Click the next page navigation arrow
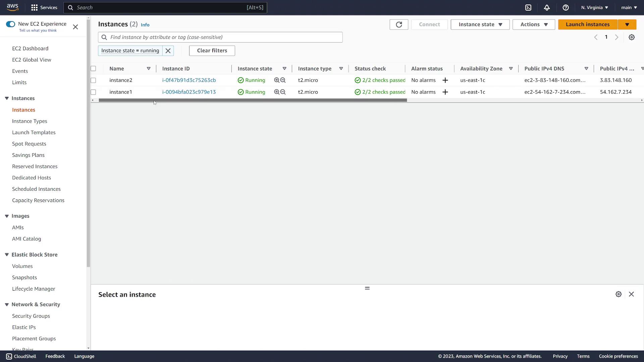Screen dimensions: 644x362 (x=617, y=37)
